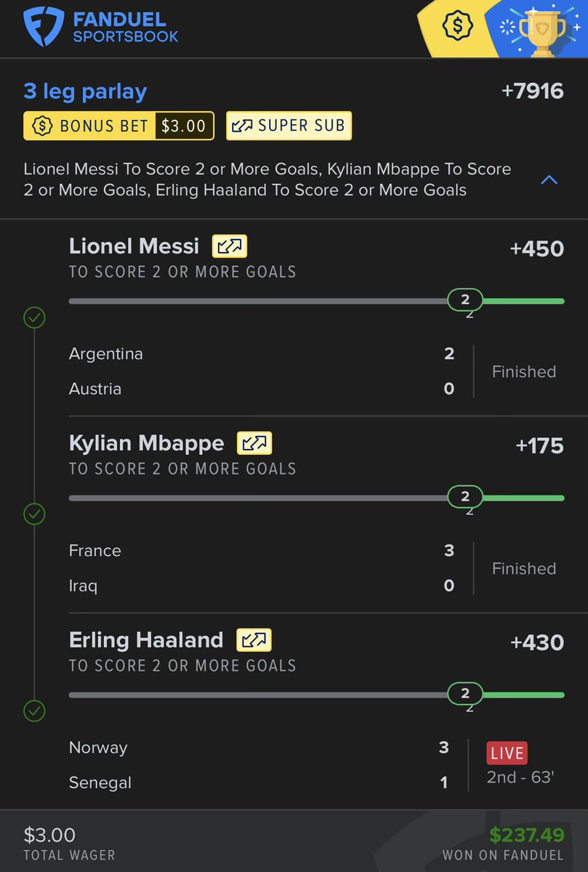Tap the goal marker on Haaland progress bar

tap(465, 693)
